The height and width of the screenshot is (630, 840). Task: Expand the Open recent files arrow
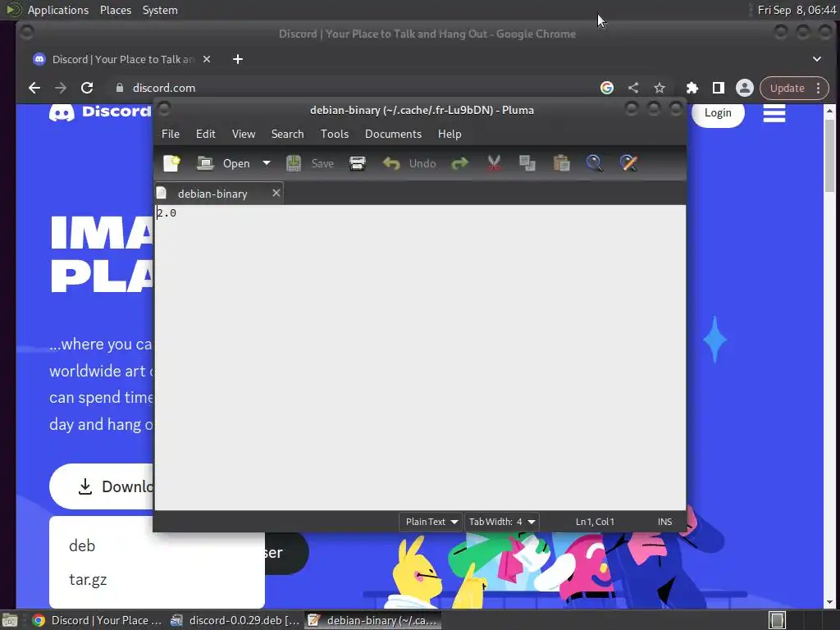(267, 163)
